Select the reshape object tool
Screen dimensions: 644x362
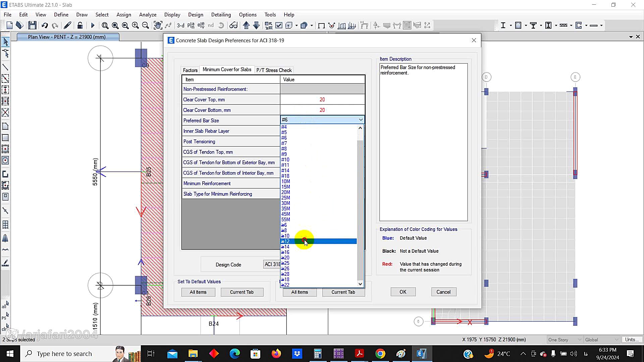5,53
